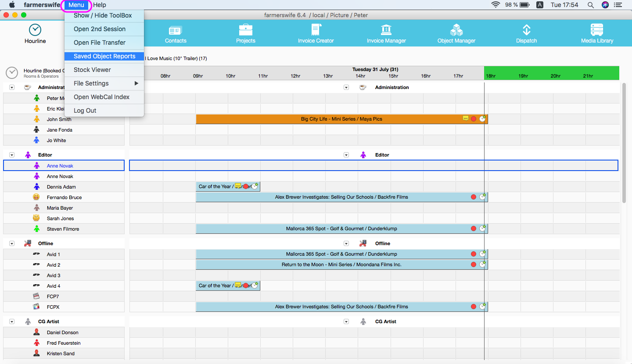Open the Hourline clock icon in toolbar
The height and width of the screenshot is (364, 632).
click(x=35, y=30)
